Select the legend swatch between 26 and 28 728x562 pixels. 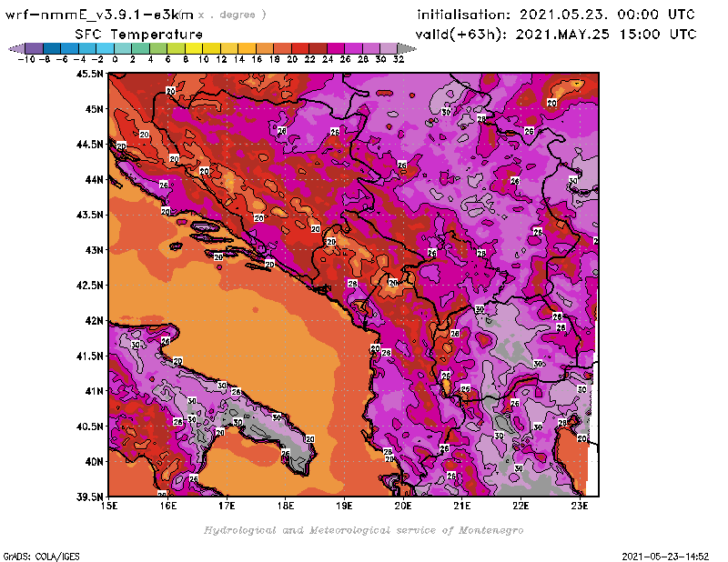(353, 48)
